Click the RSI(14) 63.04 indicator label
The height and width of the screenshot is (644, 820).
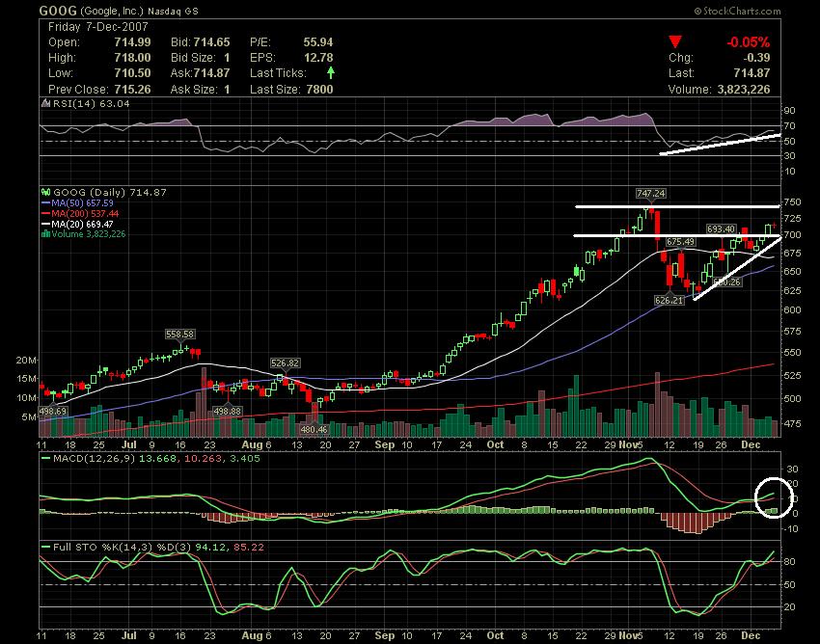tap(91, 103)
